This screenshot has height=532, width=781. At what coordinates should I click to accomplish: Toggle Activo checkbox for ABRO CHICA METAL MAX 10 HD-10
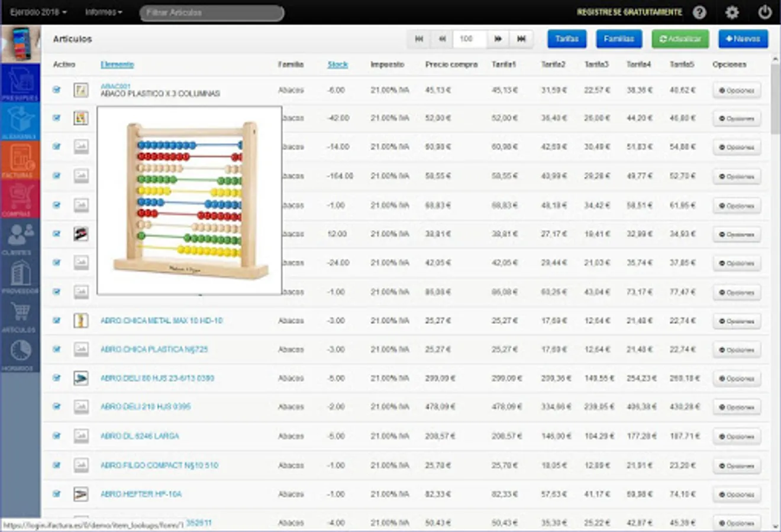(57, 320)
